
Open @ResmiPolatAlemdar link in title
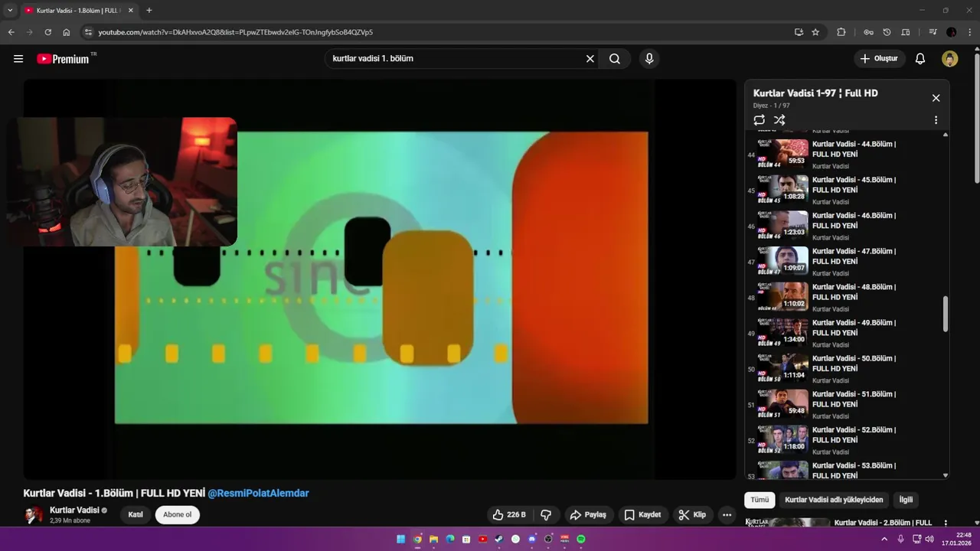point(258,494)
